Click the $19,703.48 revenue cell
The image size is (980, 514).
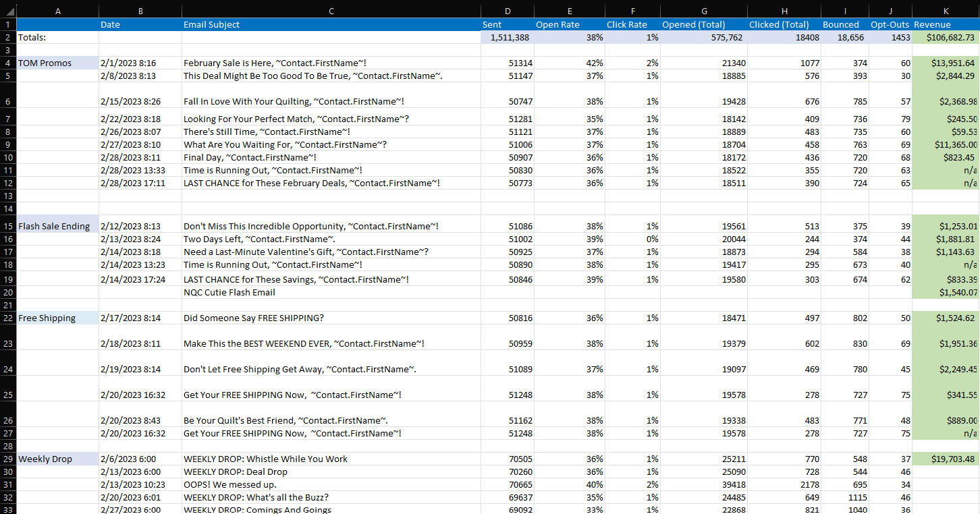[945, 459]
